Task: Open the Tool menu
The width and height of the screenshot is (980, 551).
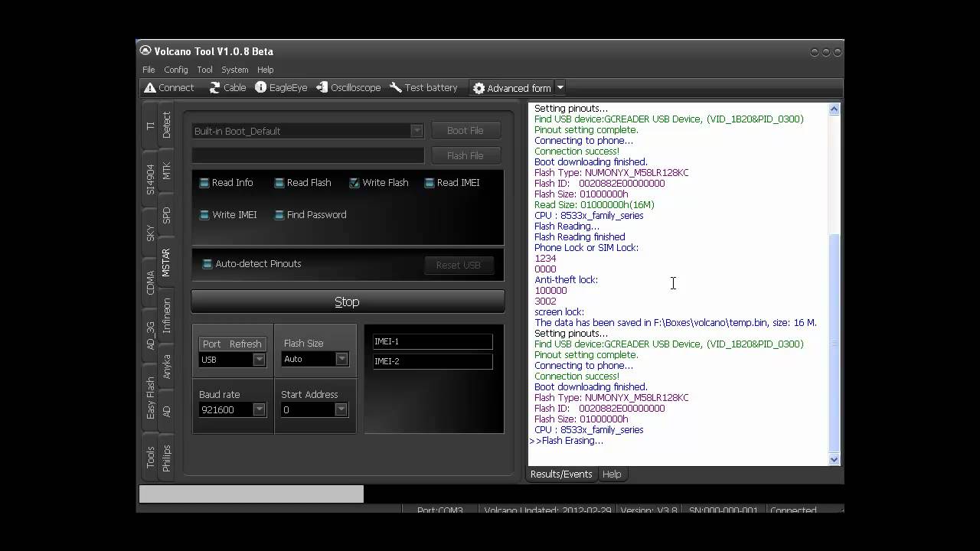Action: click(x=204, y=70)
